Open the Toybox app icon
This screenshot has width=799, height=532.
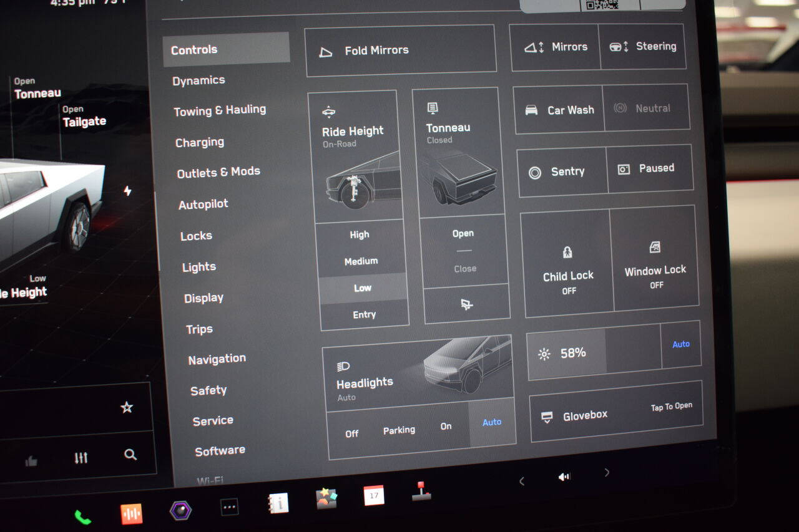click(326, 498)
